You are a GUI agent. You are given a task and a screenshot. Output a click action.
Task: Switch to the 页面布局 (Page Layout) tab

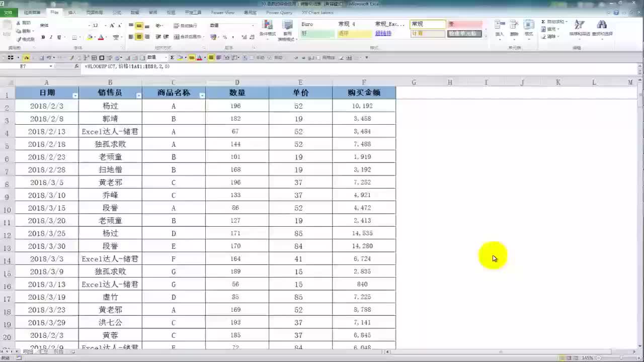pos(94,12)
